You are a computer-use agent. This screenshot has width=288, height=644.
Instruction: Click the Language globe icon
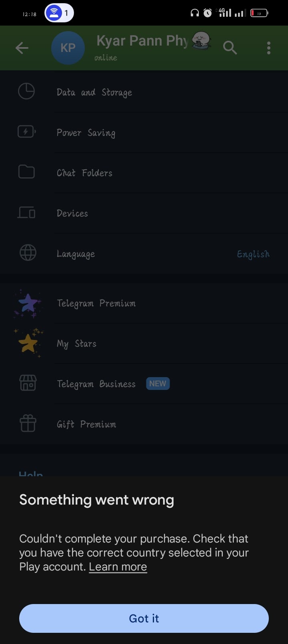pos(28,253)
